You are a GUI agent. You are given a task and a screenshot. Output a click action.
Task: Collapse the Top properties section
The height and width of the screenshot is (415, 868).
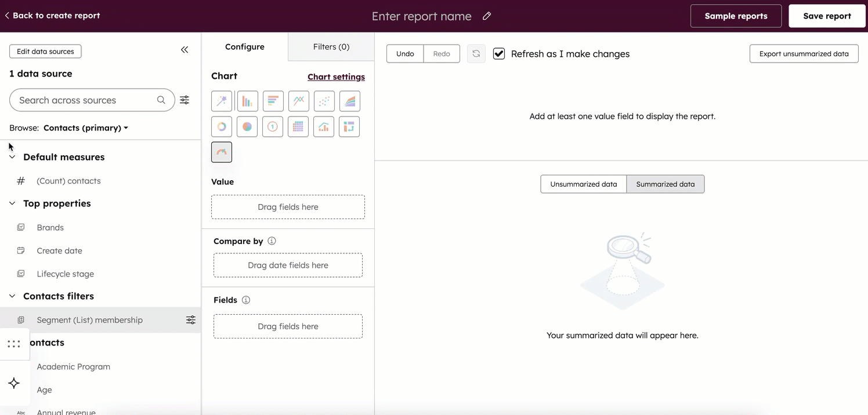click(x=12, y=203)
